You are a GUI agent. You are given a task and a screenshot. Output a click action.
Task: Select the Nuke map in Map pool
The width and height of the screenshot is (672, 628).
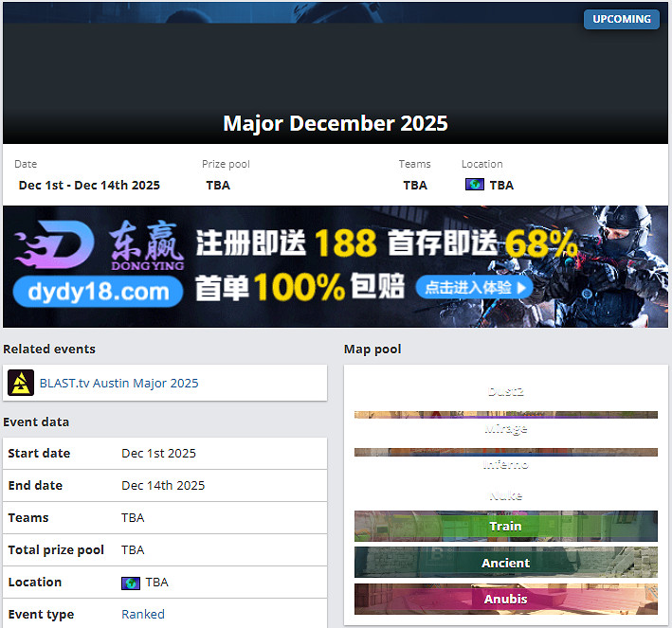(505, 495)
